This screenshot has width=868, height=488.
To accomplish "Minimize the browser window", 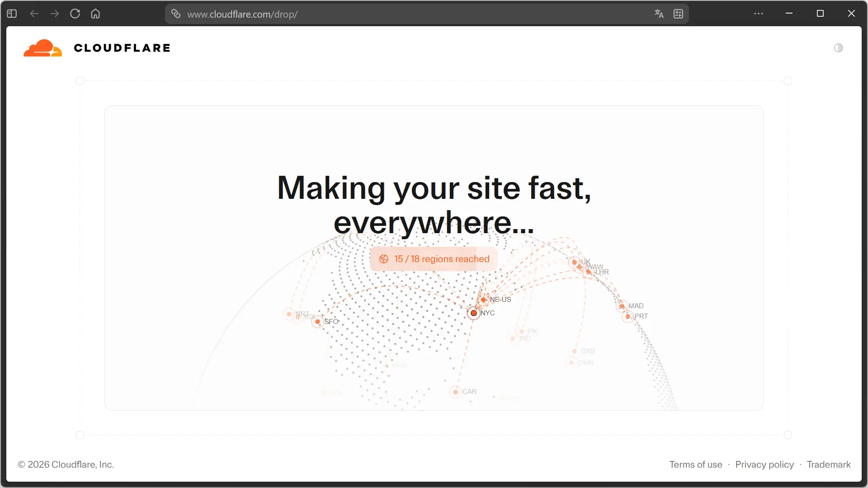I will (x=789, y=14).
